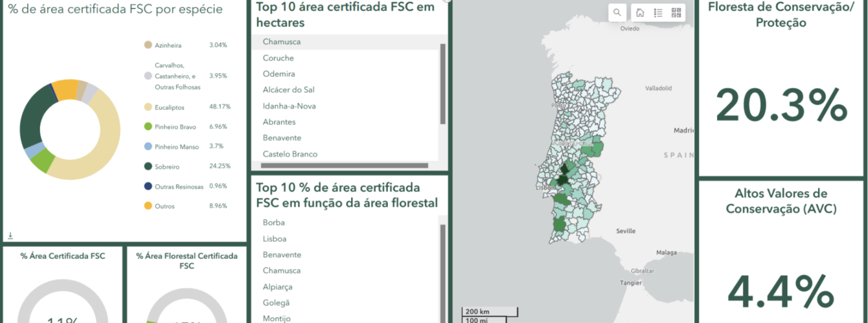
Task: Click vertical scrollbar of percentage list
Action: 443,273
